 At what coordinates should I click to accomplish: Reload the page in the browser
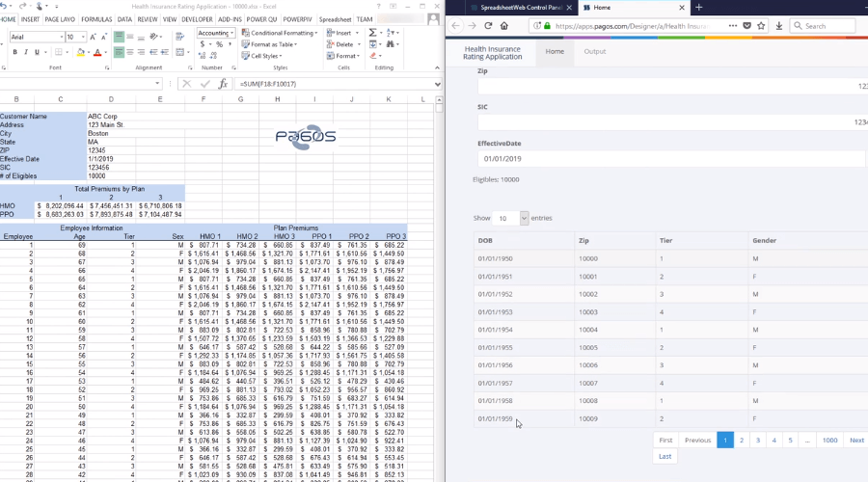[488, 25]
